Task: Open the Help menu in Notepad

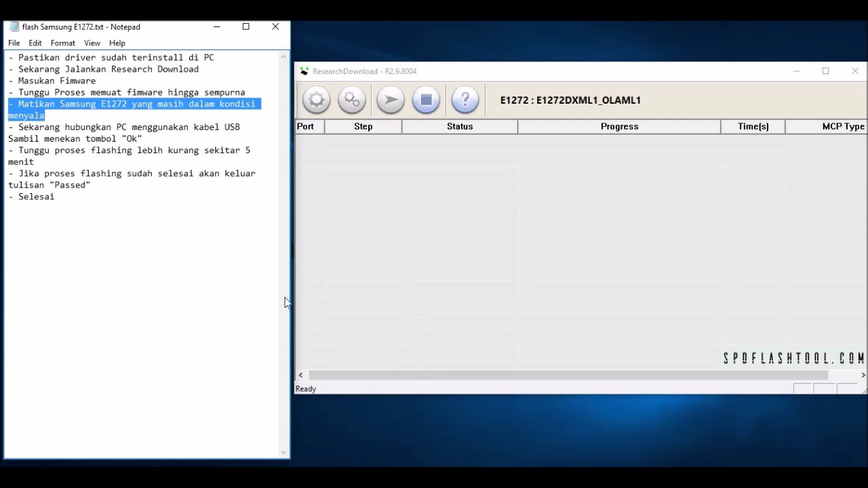Action: [x=117, y=43]
